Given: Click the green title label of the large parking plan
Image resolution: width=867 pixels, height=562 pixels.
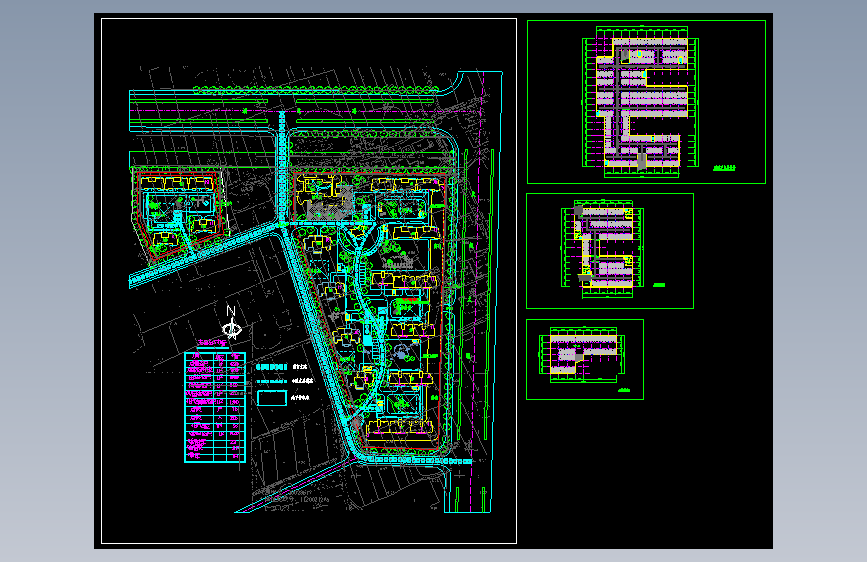Looking at the screenshot, I should tap(724, 168).
